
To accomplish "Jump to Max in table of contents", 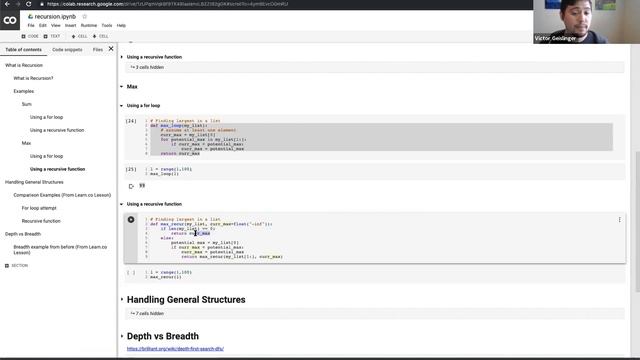I will (27, 143).
